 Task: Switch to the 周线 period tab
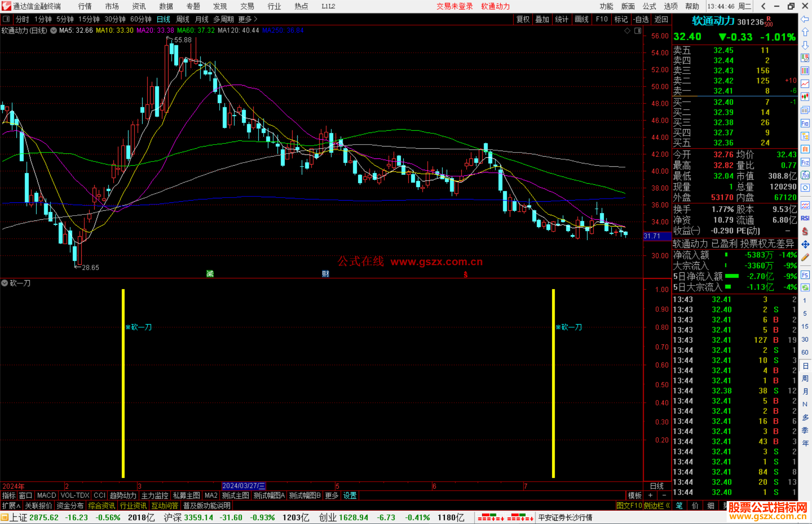coord(183,19)
